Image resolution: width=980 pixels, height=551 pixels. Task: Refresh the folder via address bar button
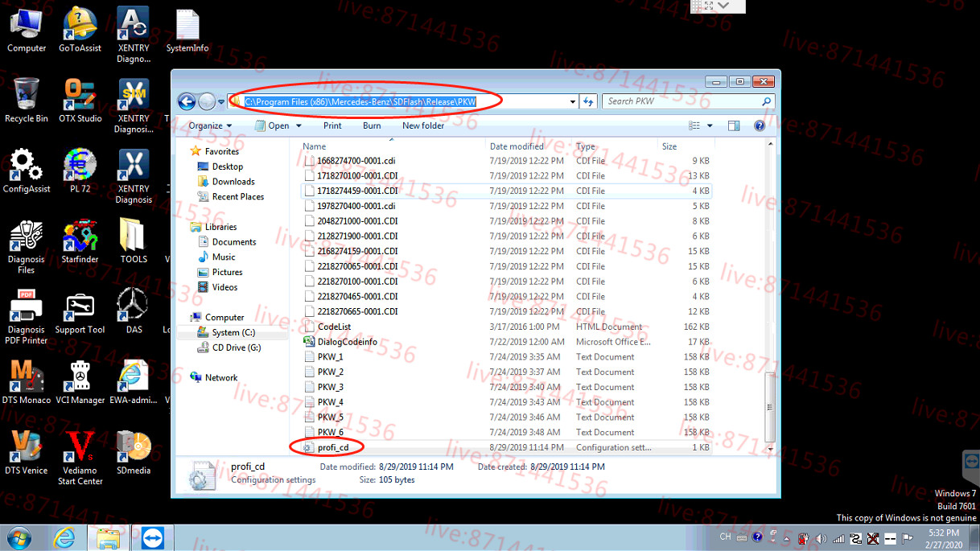588,101
